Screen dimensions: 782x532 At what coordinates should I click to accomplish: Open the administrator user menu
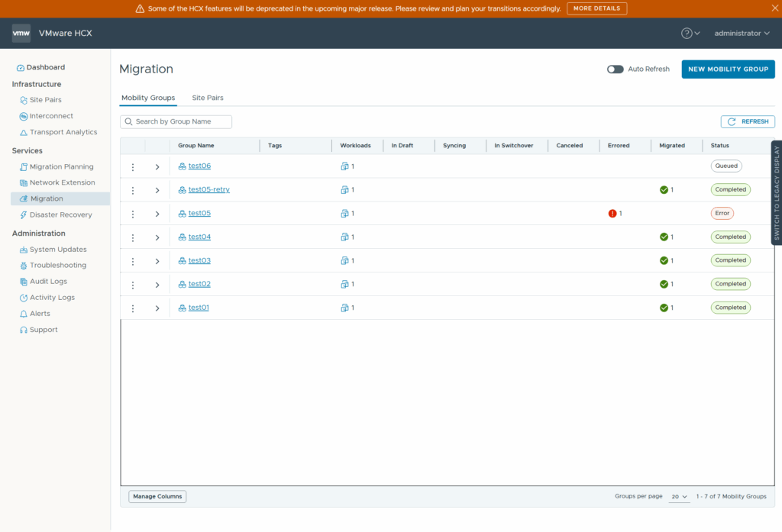point(742,33)
